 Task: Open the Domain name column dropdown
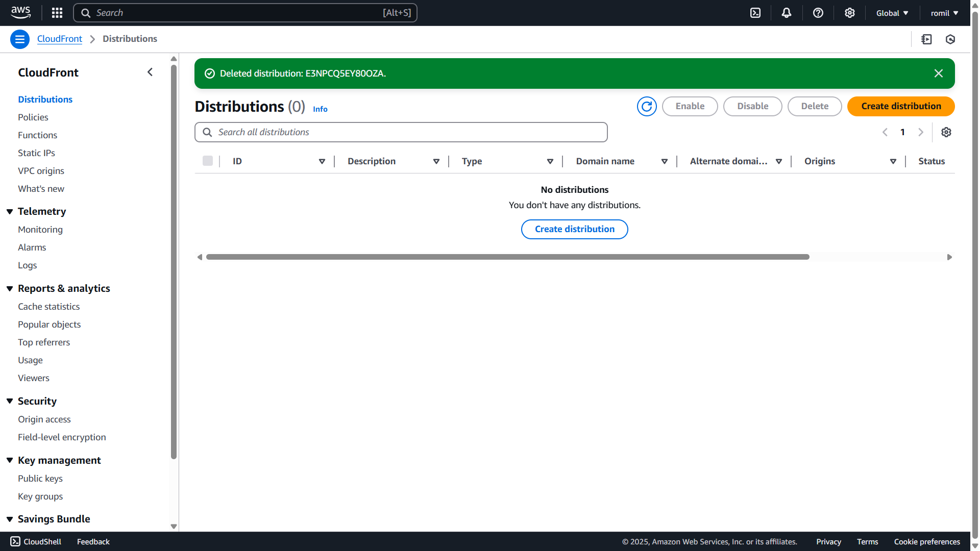click(x=665, y=161)
